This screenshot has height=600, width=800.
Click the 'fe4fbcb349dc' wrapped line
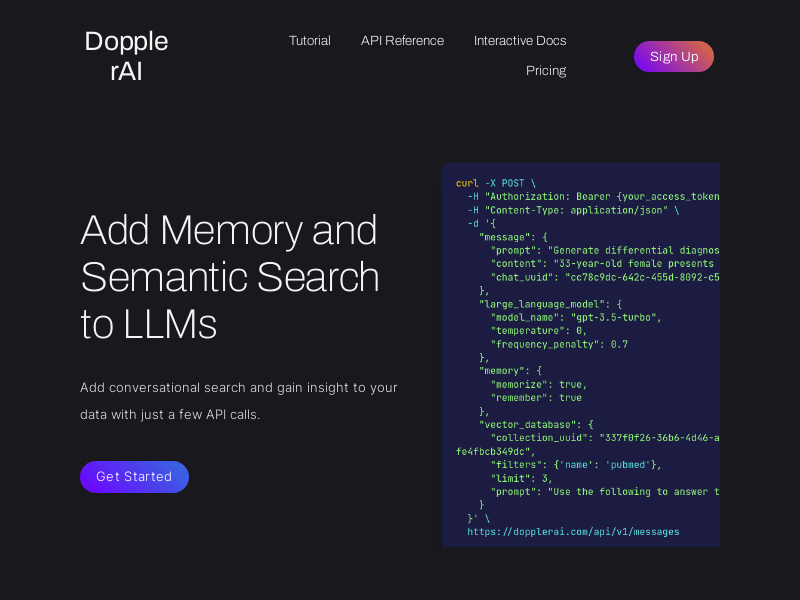(x=495, y=452)
